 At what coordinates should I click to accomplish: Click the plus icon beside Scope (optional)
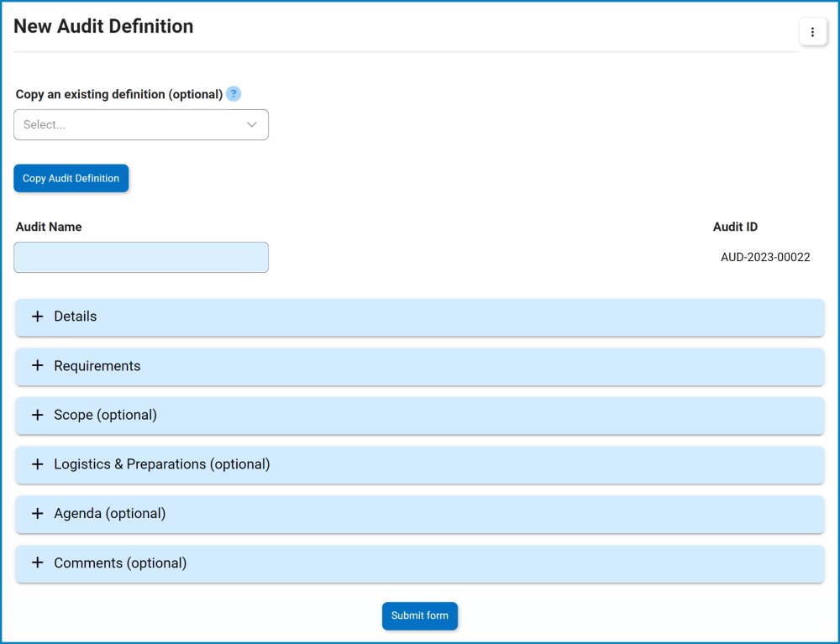(37, 415)
